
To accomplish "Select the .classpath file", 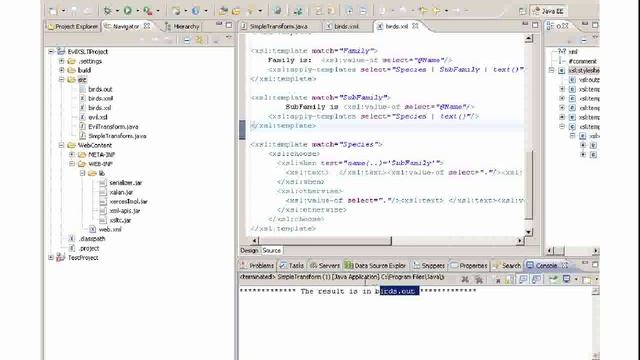I will [92, 239].
